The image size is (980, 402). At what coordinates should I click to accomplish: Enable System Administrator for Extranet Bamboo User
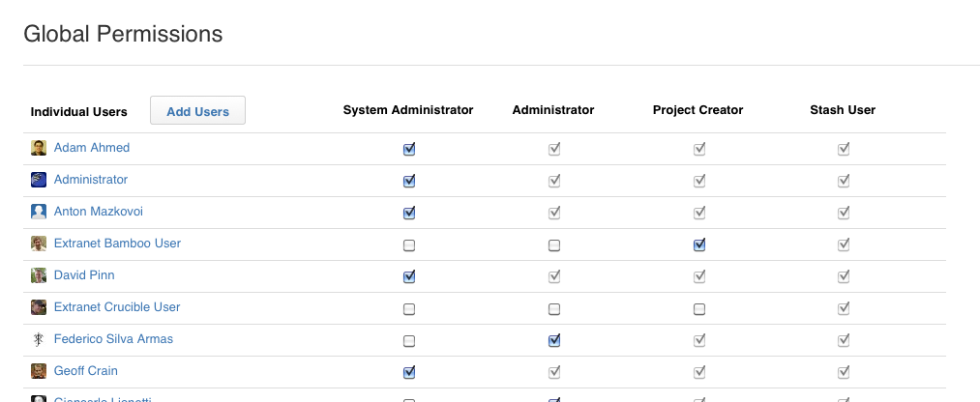(x=409, y=245)
